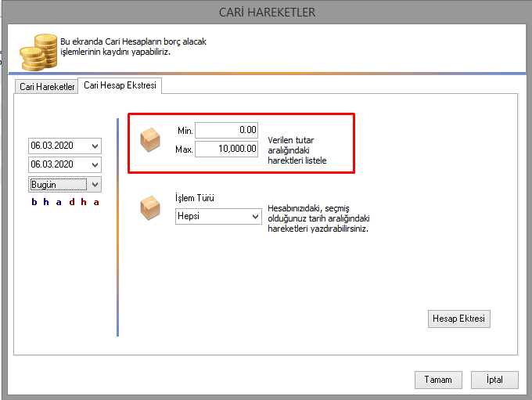Click the red 'a' date shortcut letter
This screenshot has height=400, width=532.
point(96,202)
